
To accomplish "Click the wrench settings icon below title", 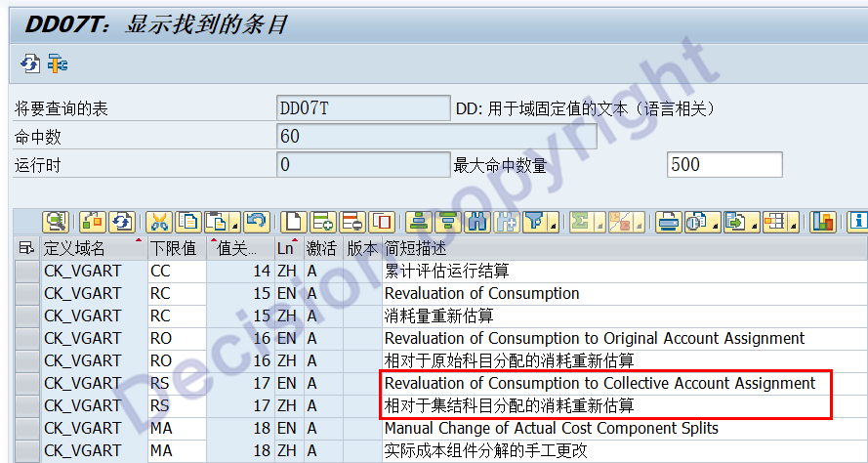I will pos(58,64).
